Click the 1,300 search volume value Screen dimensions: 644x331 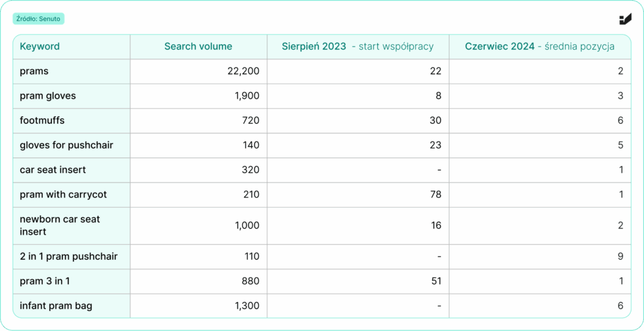coord(247,306)
